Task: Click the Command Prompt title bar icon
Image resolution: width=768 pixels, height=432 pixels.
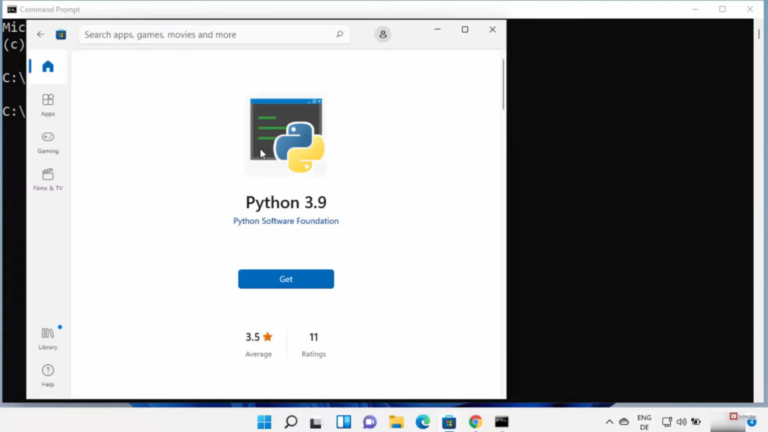Action: [11, 9]
